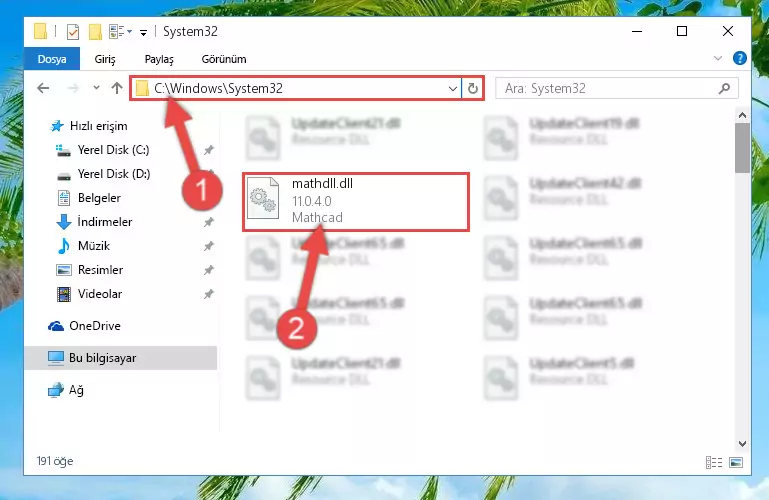The image size is (769, 500).
Task: Click the search magnifier icon
Action: 724,89
